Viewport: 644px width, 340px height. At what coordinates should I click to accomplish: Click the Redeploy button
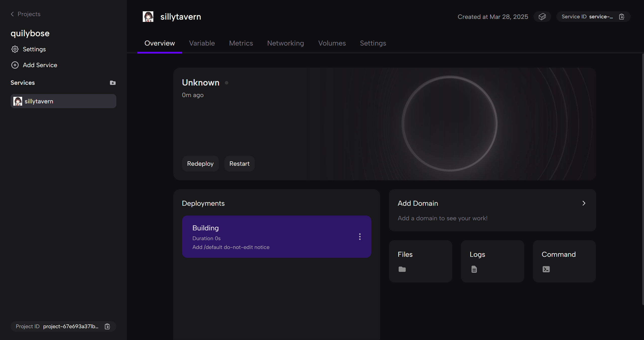pos(200,164)
